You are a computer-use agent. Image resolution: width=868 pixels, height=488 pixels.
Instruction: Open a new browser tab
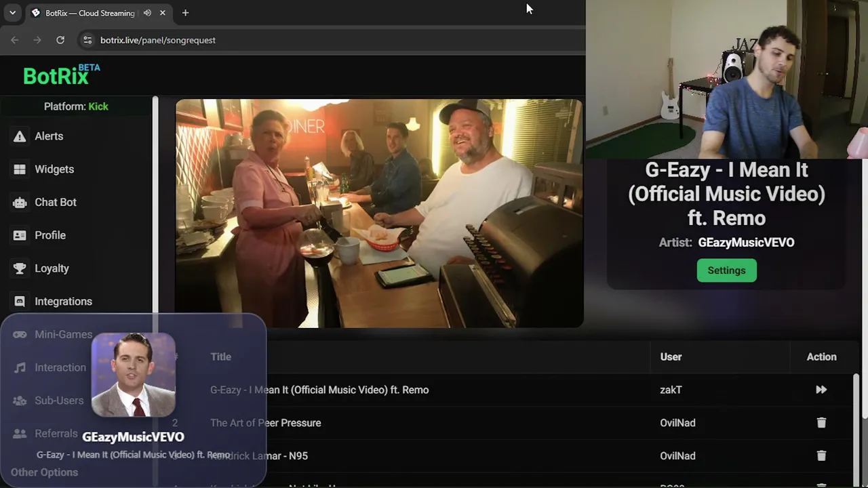pos(185,13)
